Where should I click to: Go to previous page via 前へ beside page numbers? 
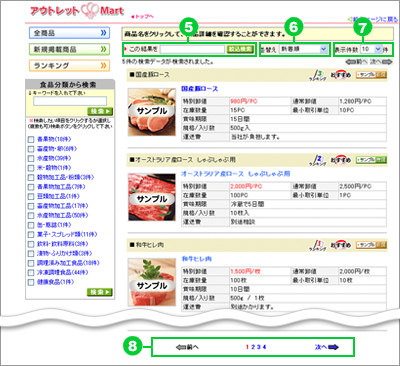[x=187, y=347]
